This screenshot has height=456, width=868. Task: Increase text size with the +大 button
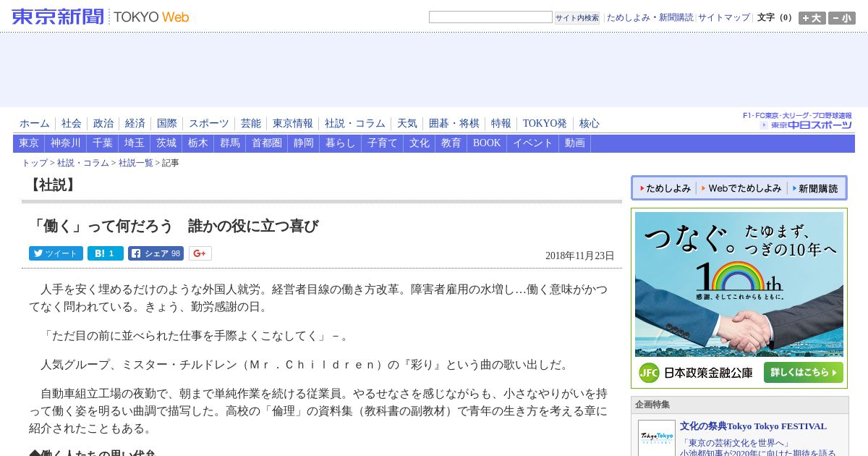(x=812, y=18)
